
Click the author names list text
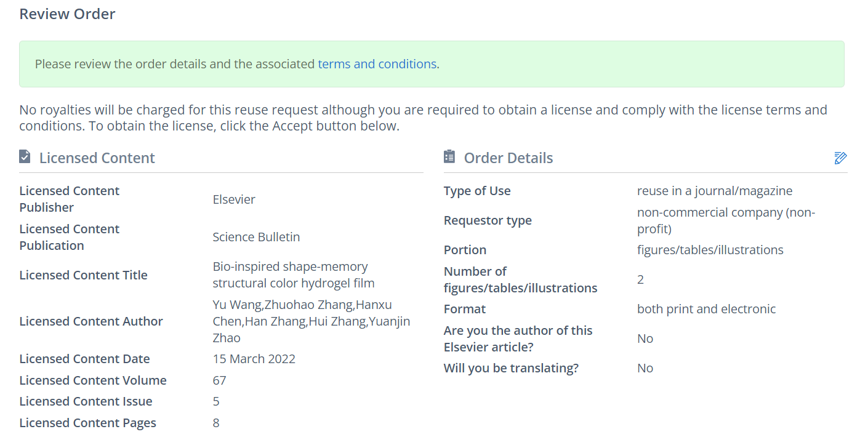tap(311, 321)
